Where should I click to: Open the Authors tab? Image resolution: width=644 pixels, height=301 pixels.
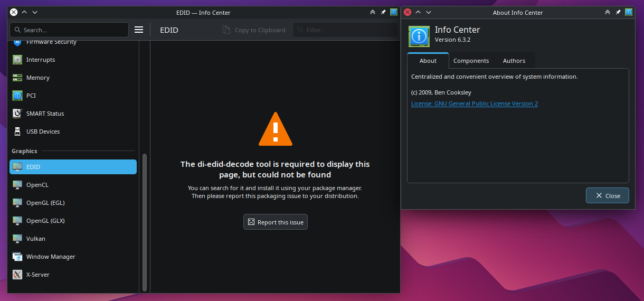click(x=514, y=61)
